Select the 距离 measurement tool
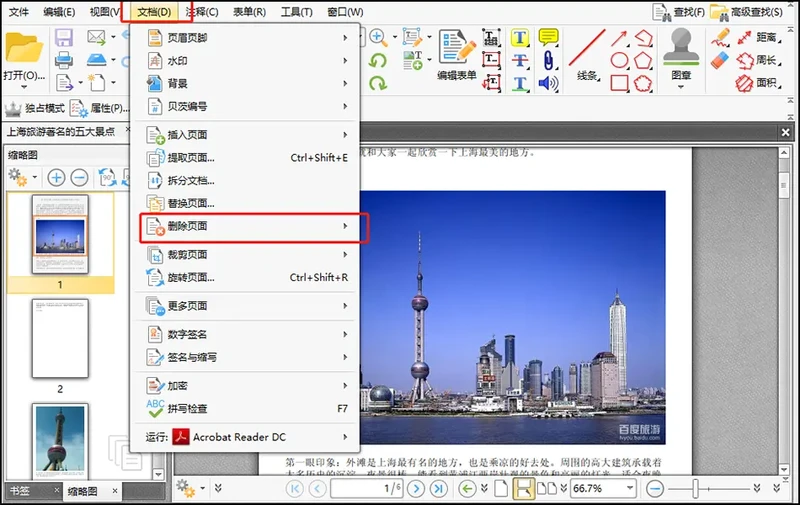Screen dimensions: 800x505 point(758,37)
